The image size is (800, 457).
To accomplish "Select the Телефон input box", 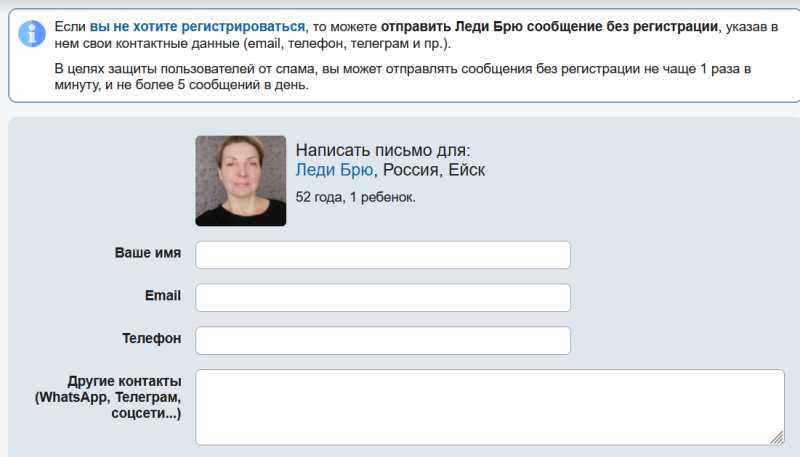I will (x=382, y=340).
